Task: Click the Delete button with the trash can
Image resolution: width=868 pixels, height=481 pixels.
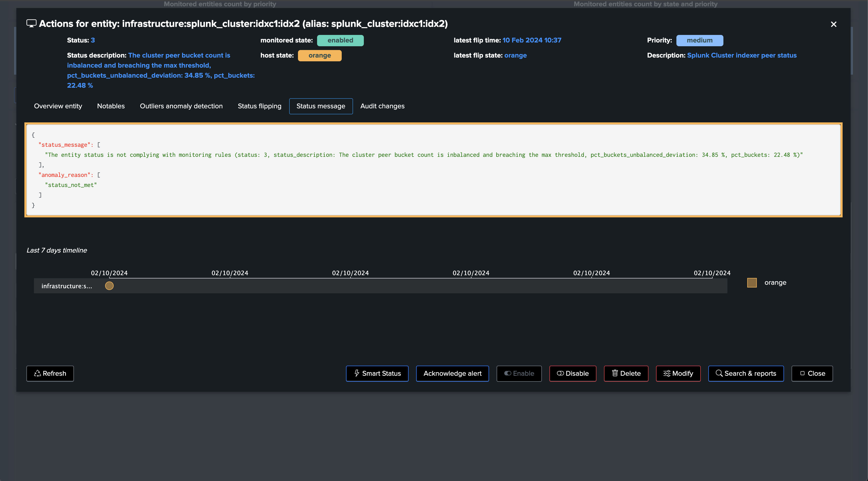Action: [626, 373]
